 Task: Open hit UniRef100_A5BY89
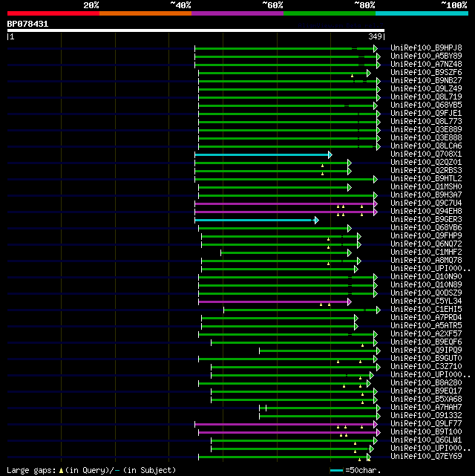point(426,56)
